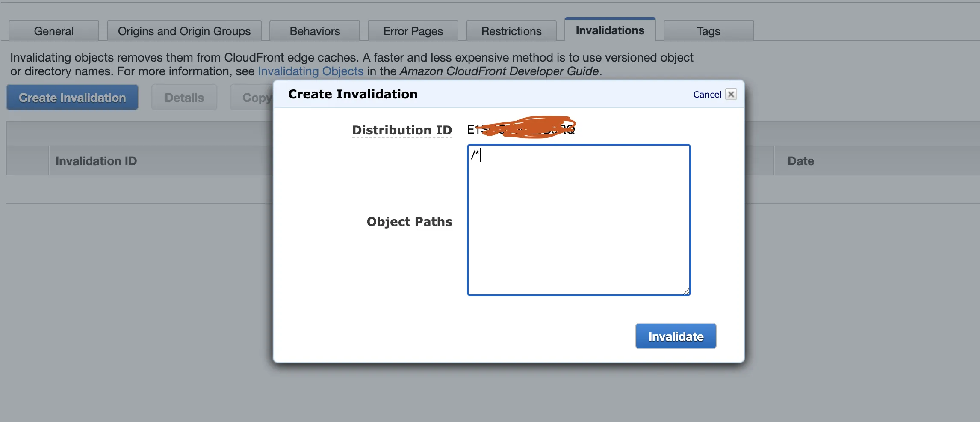Go to the Error Pages tab
The image size is (980, 422).
413,31
